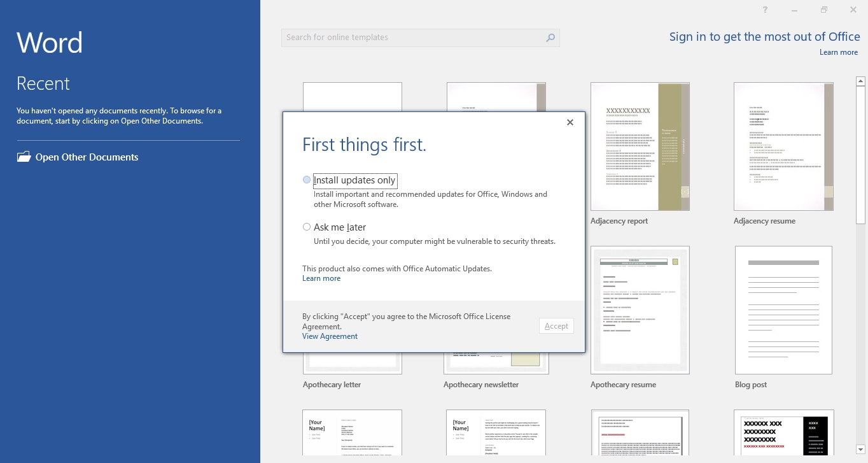The width and height of the screenshot is (868, 463).
Task: Open the View Agreement link
Action: coord(330,336)
